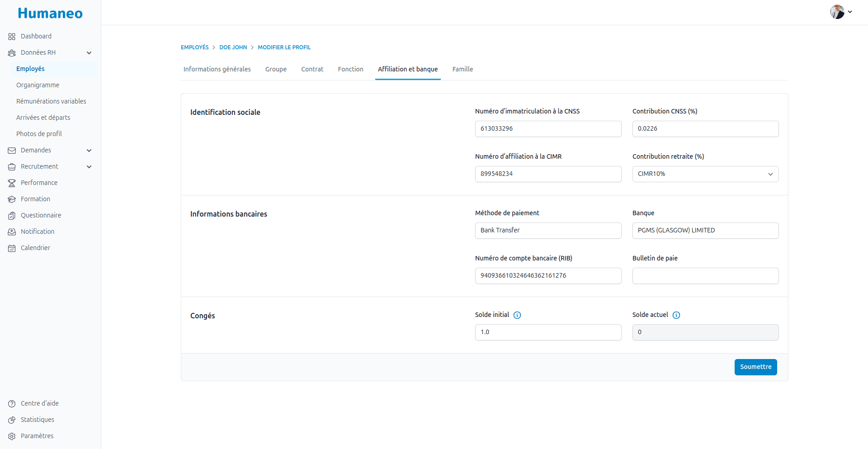Screen dimensions: 868x449
Task: Go to DOE JOHN breadcrumb link
Action: coord(233,47)
